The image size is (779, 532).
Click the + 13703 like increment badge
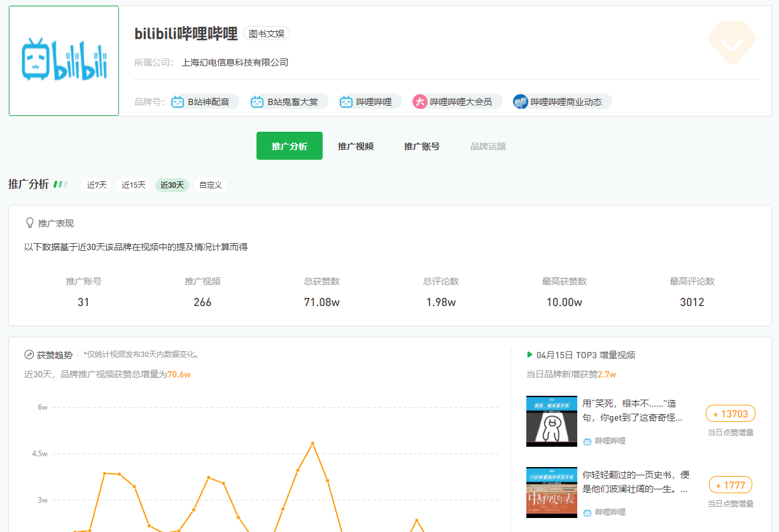(x=731, y=414)
